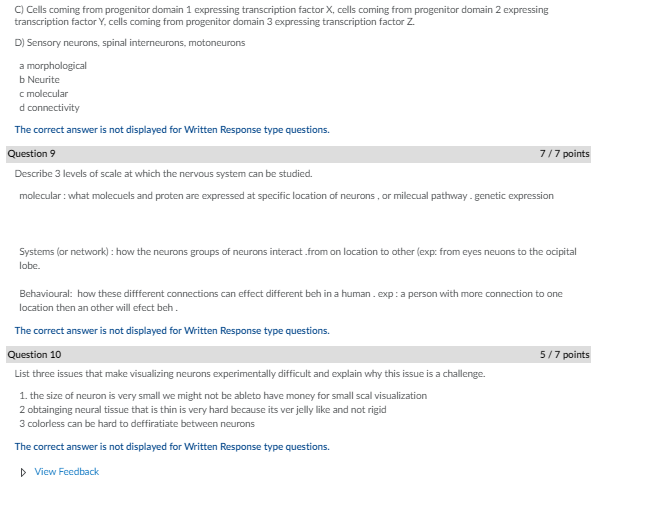
Task: Click the Question 9 header label
Action: (x=31, y=154)
